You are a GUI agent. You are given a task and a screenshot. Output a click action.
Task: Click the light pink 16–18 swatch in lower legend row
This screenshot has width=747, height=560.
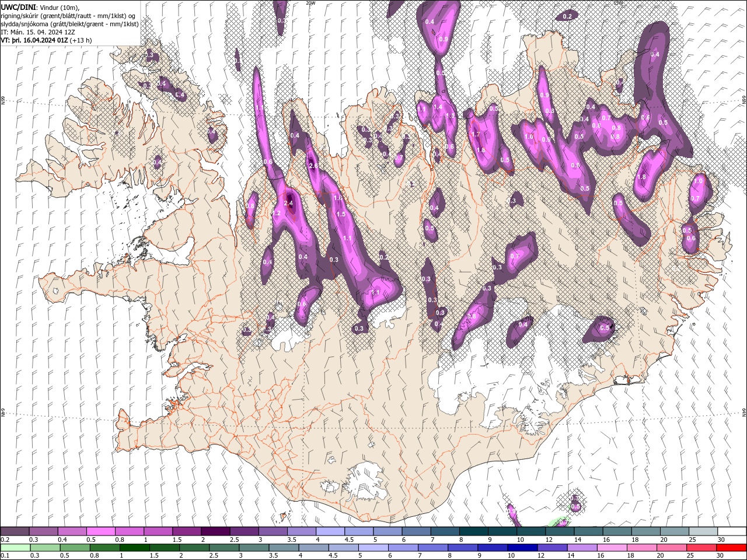click(x=612, y=548)
